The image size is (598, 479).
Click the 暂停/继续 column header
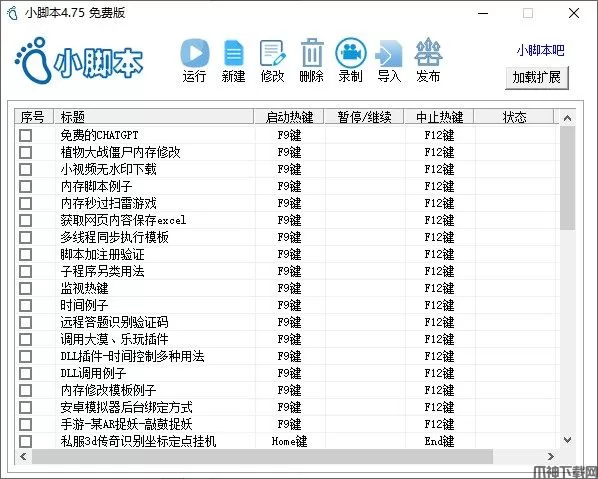pos(364,117)
